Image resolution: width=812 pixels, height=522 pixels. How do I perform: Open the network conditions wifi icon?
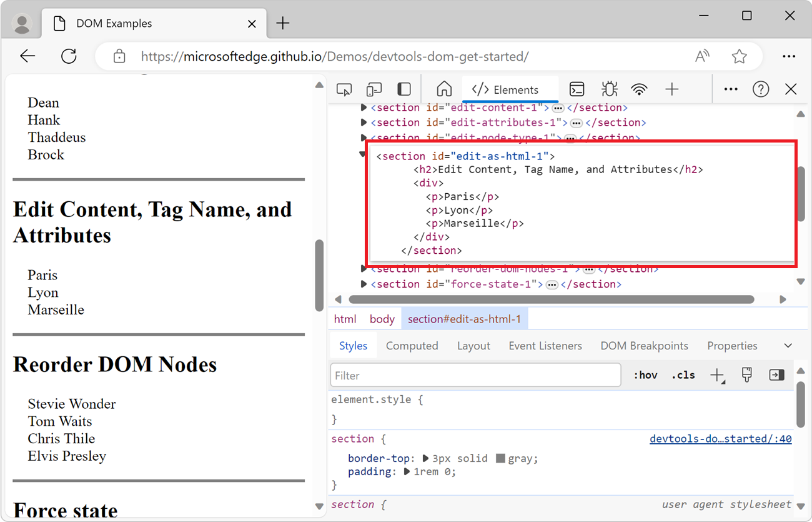click(640, 89)
